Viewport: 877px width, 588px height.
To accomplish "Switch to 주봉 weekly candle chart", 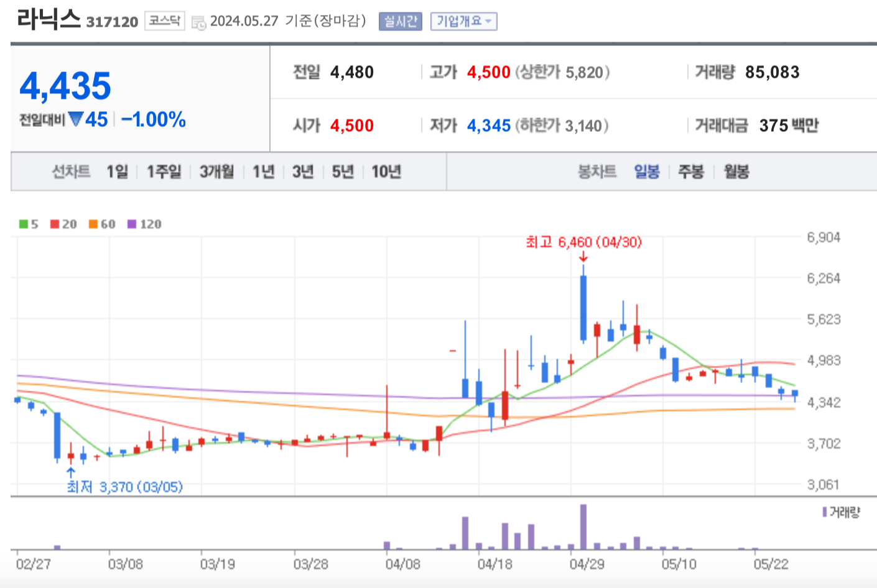I will click(x=691, y=172).
